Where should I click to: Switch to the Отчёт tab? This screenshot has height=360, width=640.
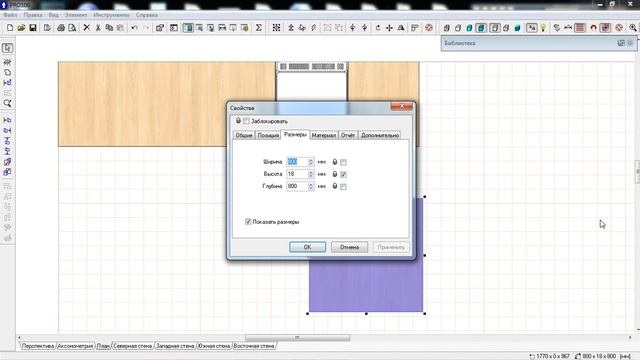(348, 135)
